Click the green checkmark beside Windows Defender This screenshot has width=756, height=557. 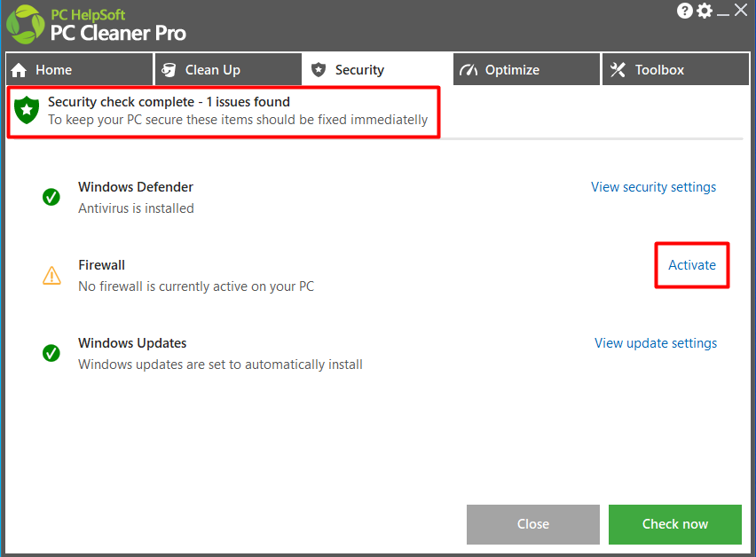pos(51,197)
